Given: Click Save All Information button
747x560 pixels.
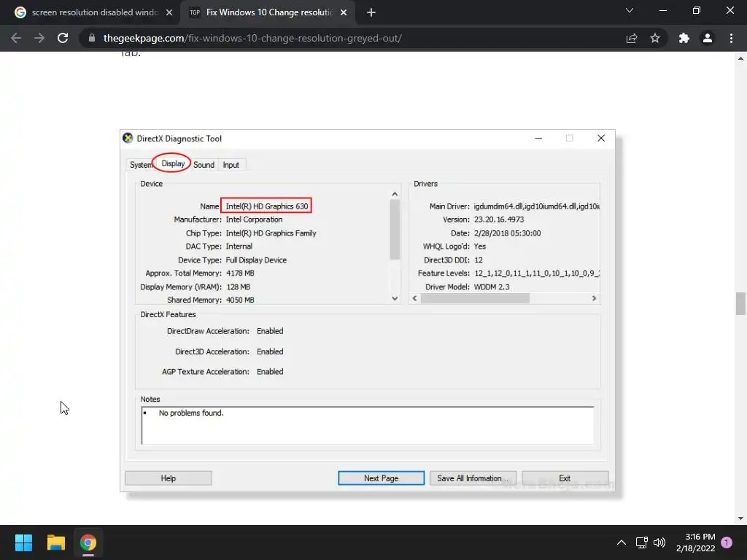Looking at the screenshot, I should tap(473, 478).
